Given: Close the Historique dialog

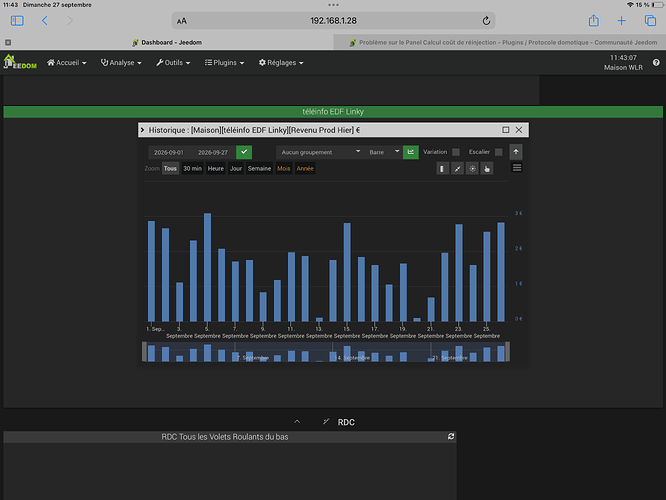Looking at the screenshot, I should coord(519,130).
